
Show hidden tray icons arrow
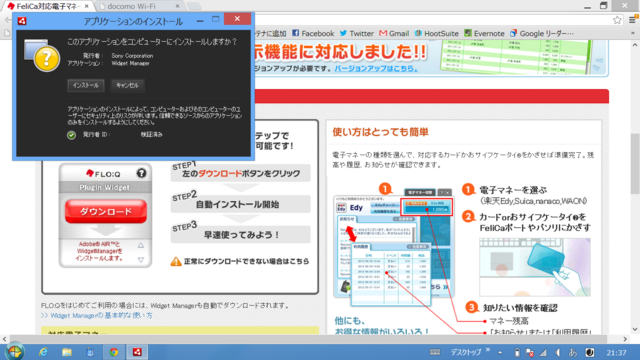click(x=500, y=353)
